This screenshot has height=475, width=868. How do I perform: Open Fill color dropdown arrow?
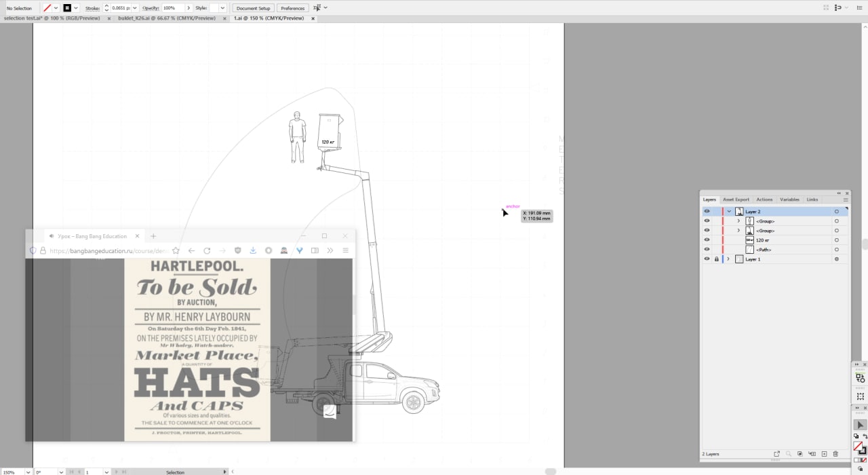56,7
